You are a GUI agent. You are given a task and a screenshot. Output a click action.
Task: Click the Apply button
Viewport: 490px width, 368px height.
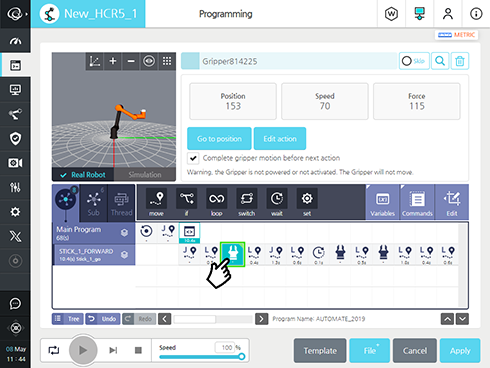460,351
